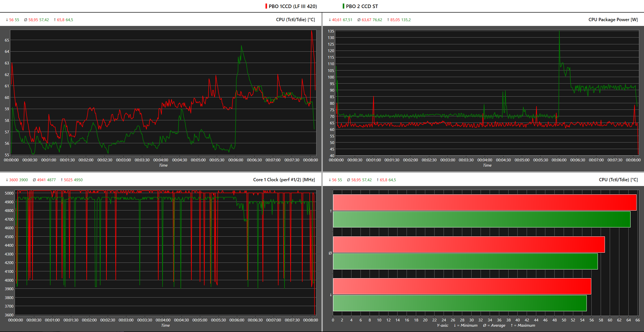Click the bar chart CPU (Tctl/Tdie) title

(618, 180)
